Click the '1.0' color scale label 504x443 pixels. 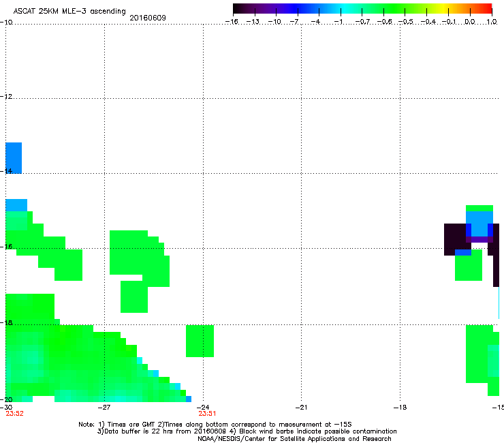click(x=492, y=22)
